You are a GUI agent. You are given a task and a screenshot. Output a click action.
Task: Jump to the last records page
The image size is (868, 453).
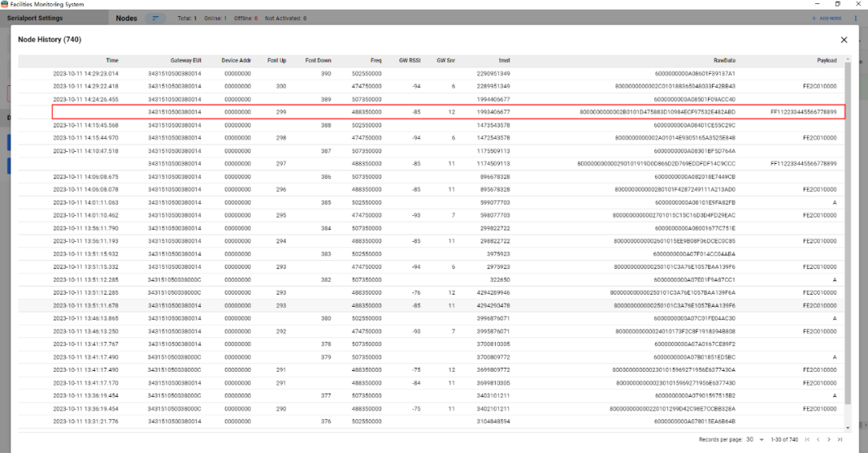coord(840,439)
